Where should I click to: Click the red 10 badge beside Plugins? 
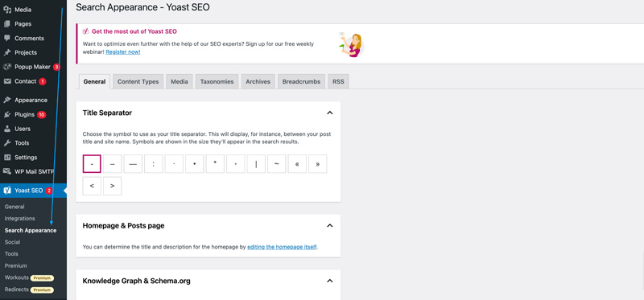pyautogui.click(x=42, y=114)
